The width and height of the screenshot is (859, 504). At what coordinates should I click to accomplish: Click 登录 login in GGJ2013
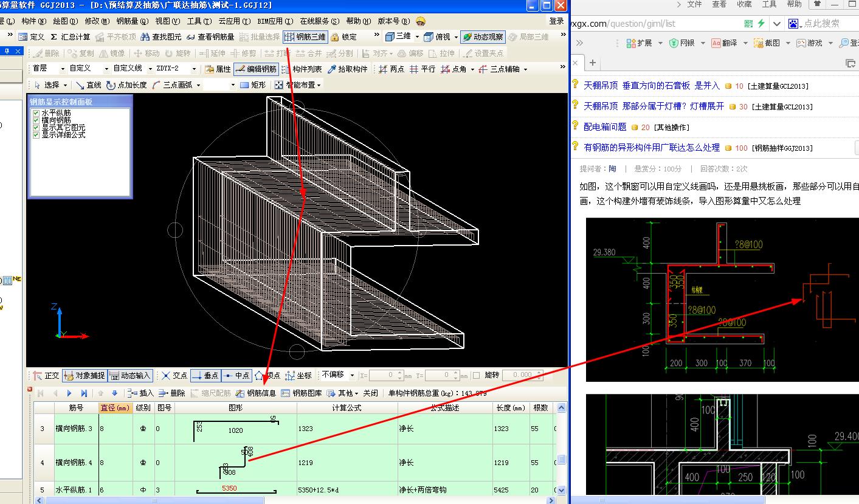pyautogui.click(x=556, y=21)
